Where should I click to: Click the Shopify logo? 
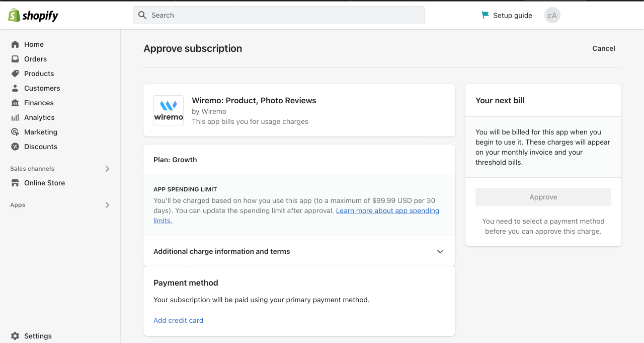tap(33, 15)
